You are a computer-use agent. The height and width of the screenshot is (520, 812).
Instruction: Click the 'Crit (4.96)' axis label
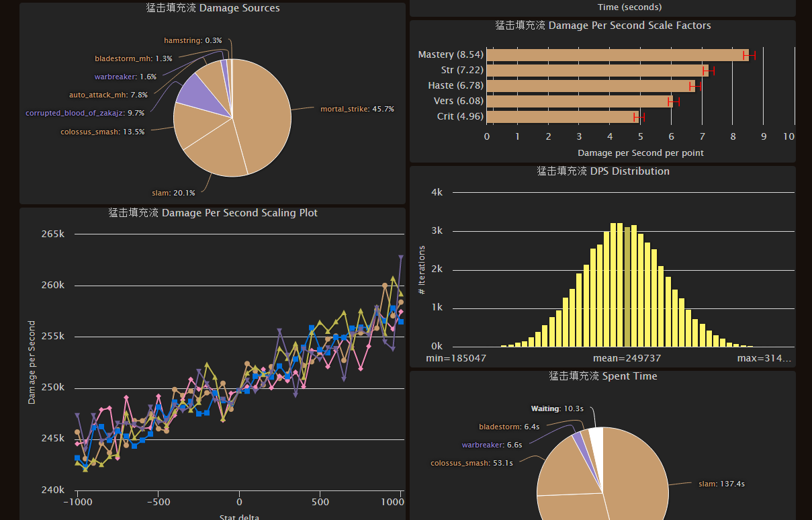(x=460, y=116)
